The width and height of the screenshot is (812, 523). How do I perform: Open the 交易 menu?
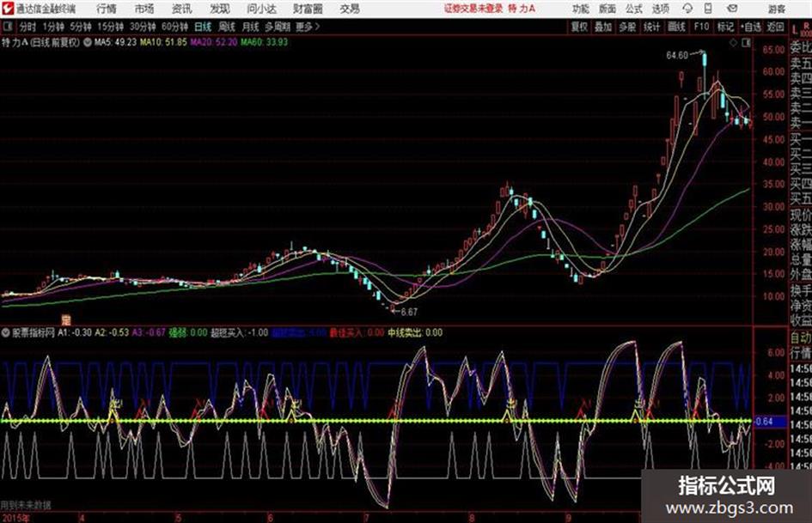point(350,9)
